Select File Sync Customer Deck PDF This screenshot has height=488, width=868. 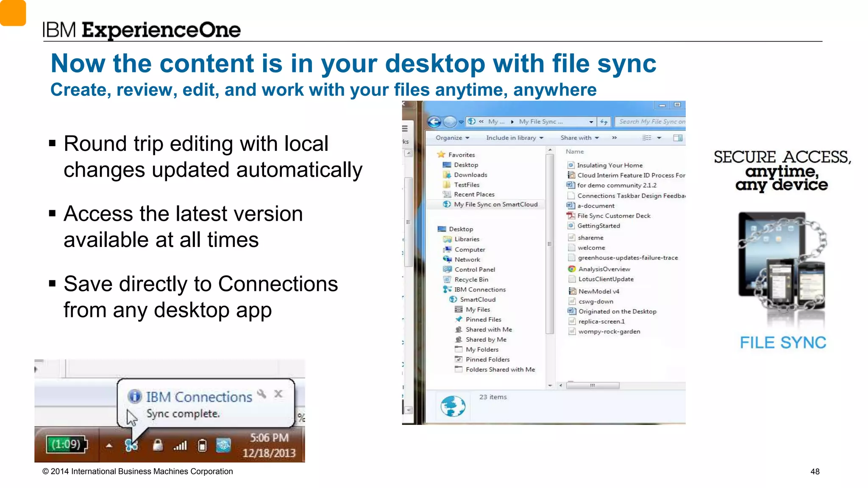pos(609,216)
